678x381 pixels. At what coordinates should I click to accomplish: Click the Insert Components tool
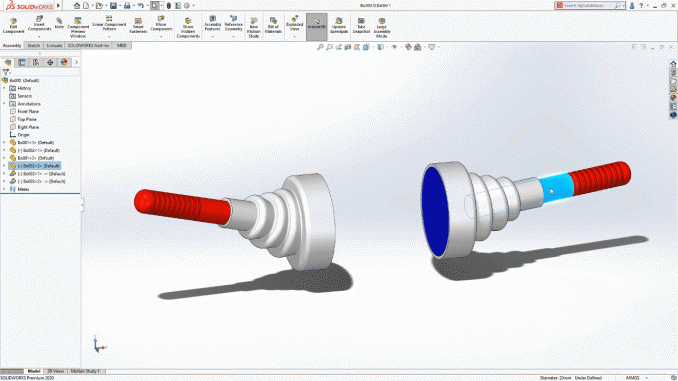(39, 24)
